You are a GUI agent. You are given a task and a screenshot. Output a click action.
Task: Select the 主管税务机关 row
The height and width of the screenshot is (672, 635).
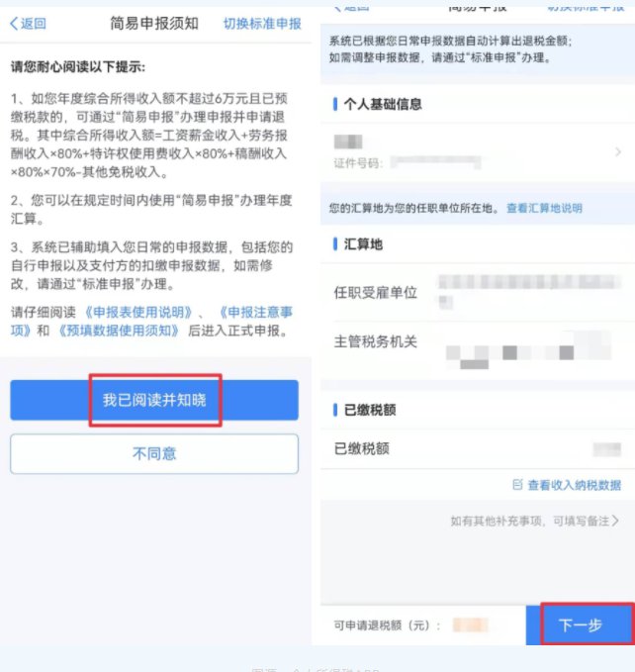478,349
